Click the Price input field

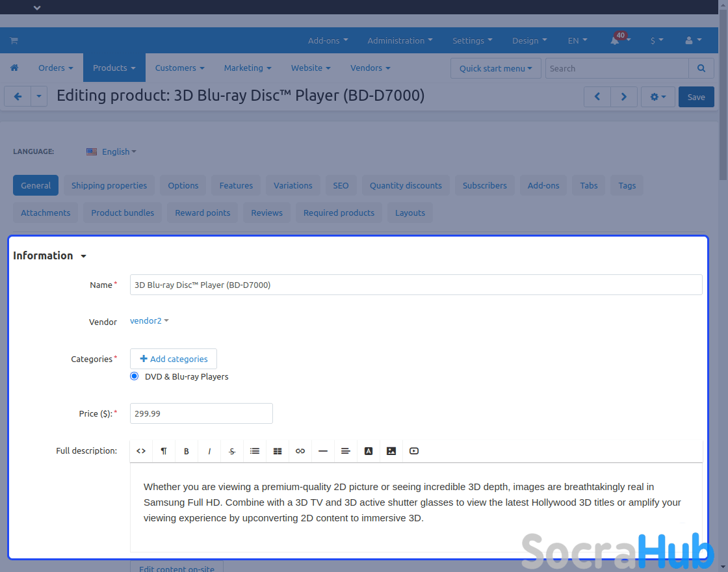(x=201, y=413)
